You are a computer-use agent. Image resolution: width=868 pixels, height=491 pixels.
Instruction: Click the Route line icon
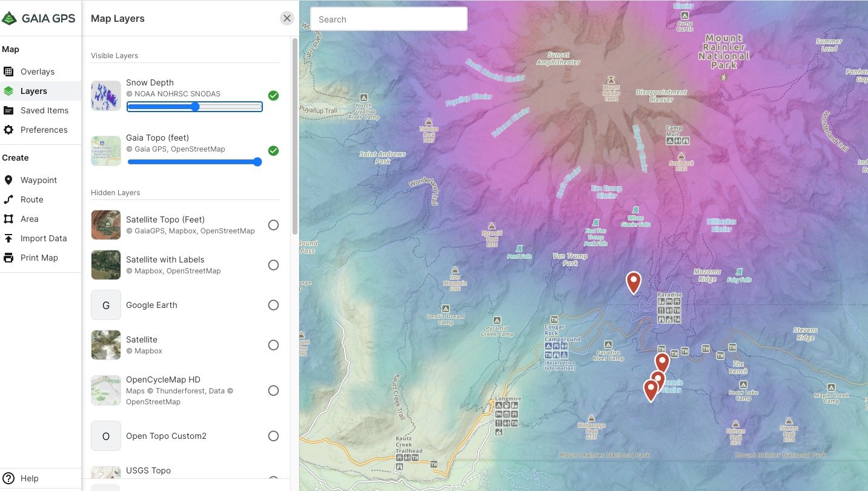(8, 199)
